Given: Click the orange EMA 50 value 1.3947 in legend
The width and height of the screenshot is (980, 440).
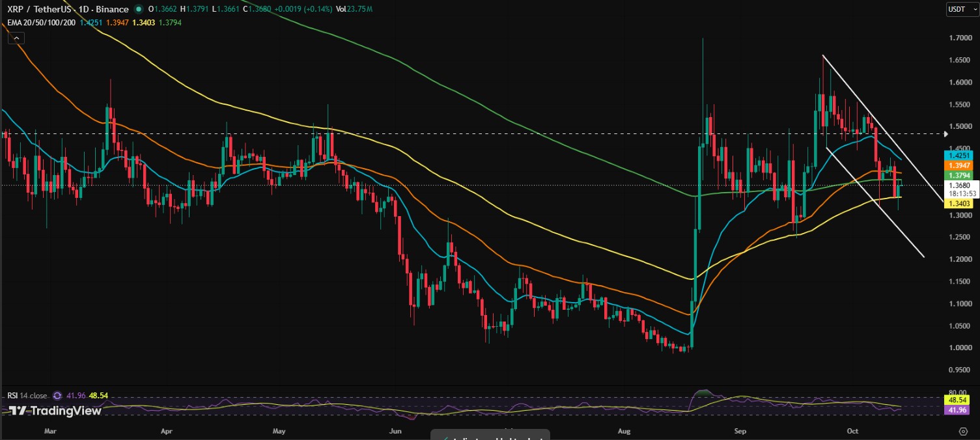Looking at the screenshot, I should point(117,23).
